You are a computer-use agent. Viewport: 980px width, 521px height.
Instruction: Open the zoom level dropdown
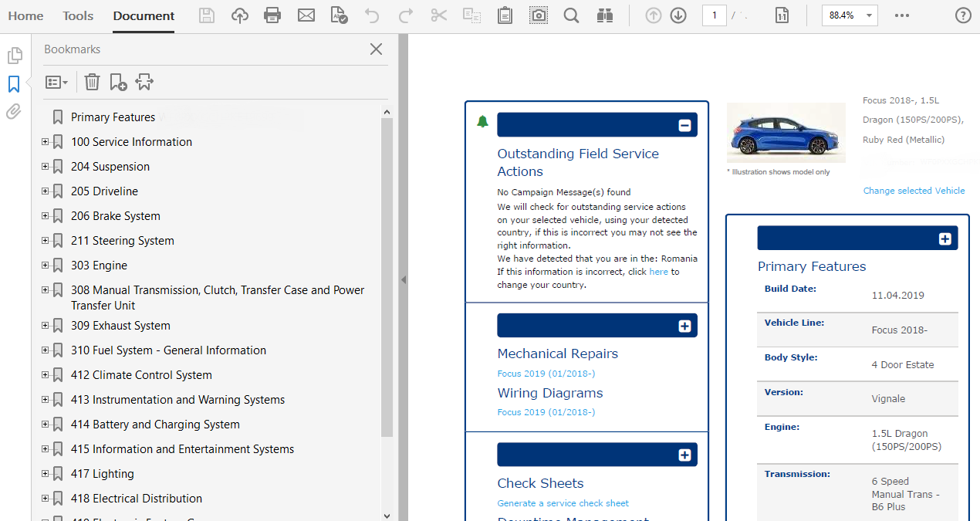pos(870,15)
